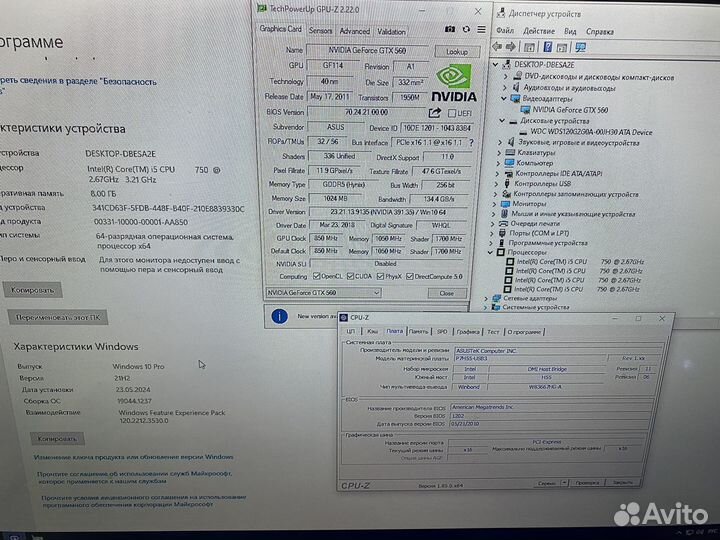Click Проверка button in CPU-Z
Screen dimensions: 720x540
coord(587,483)
